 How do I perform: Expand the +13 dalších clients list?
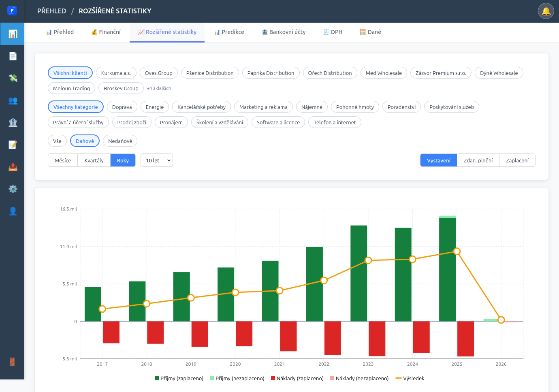[159, 88]
